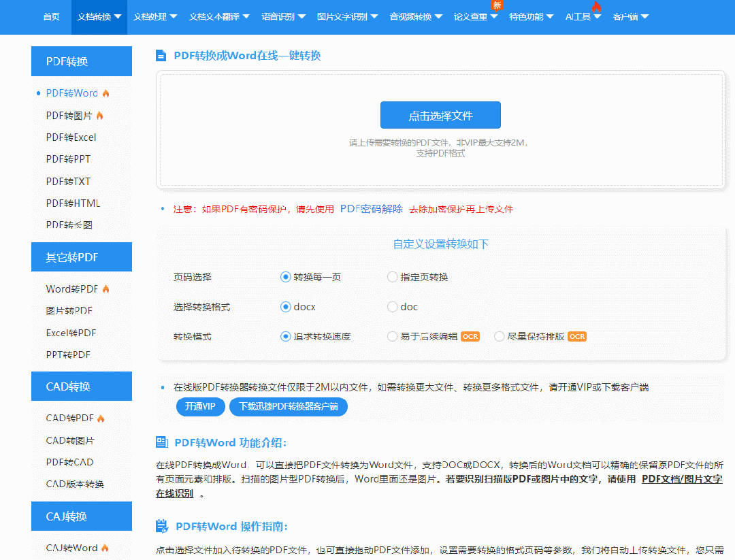The image size is (735, 560).
Task: Click the flame icon beside Word转PDF
Action: click(106, 289)
